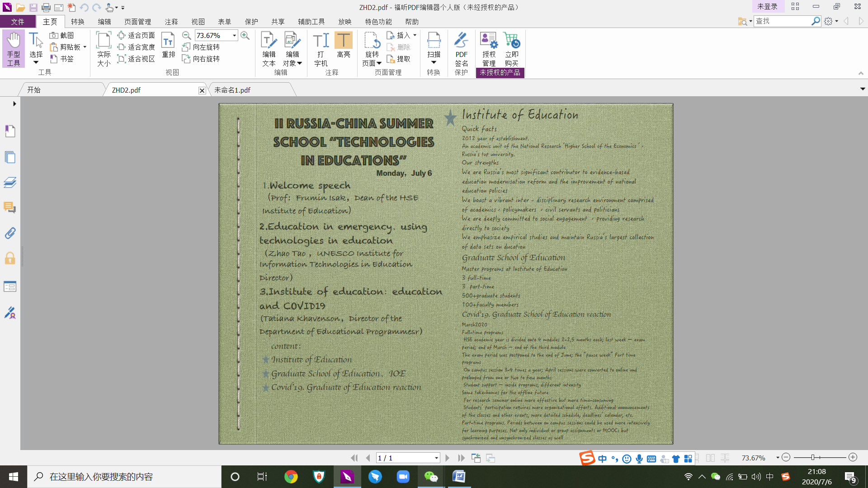Toggle Fit Page (适合页面) view
The width and height of the screenshot is (868, 488).
click(136, 35)
